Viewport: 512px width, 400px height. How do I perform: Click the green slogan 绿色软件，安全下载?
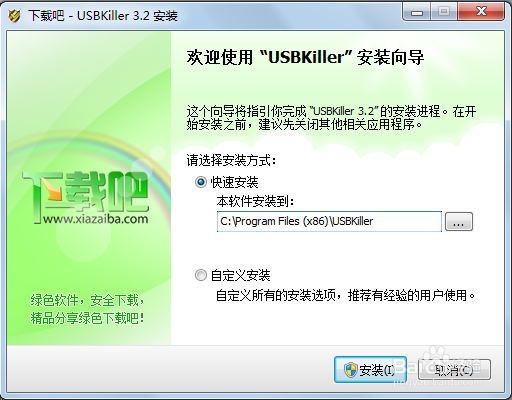tap(87, 300)
